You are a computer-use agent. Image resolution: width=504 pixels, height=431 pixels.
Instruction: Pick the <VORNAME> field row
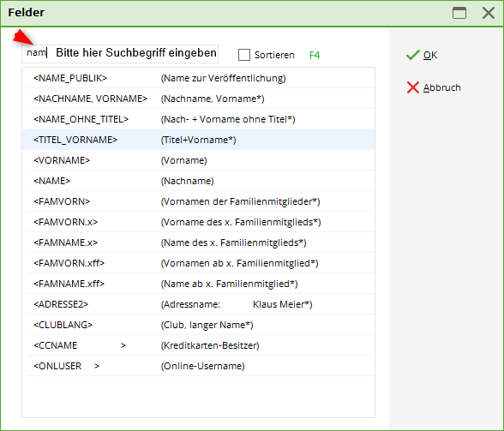click(x=198, y=160)
